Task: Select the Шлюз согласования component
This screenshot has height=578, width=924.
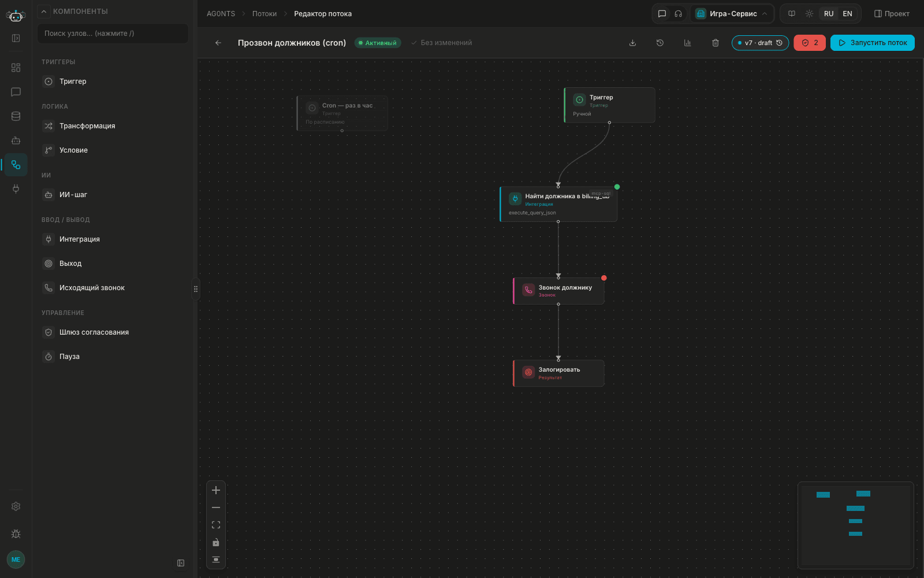Action: tap(113, 332)
